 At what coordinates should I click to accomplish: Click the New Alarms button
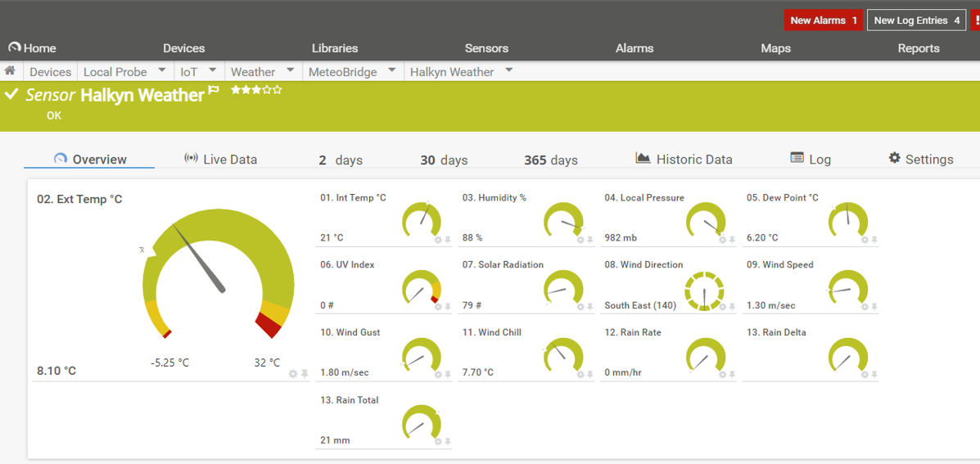[823, 20]
